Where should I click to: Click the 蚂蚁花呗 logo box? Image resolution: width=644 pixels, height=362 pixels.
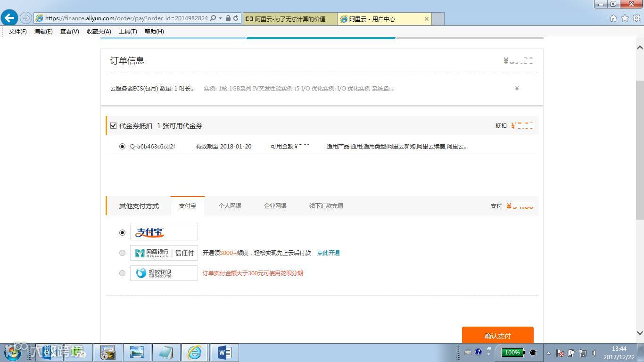(x=164, y=273)
